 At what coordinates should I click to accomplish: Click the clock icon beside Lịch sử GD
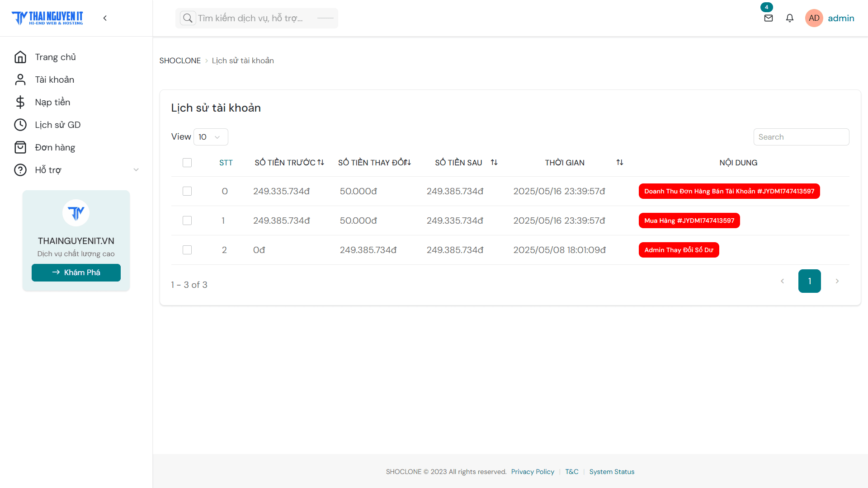pyautogui.click(x=20, y=125)
